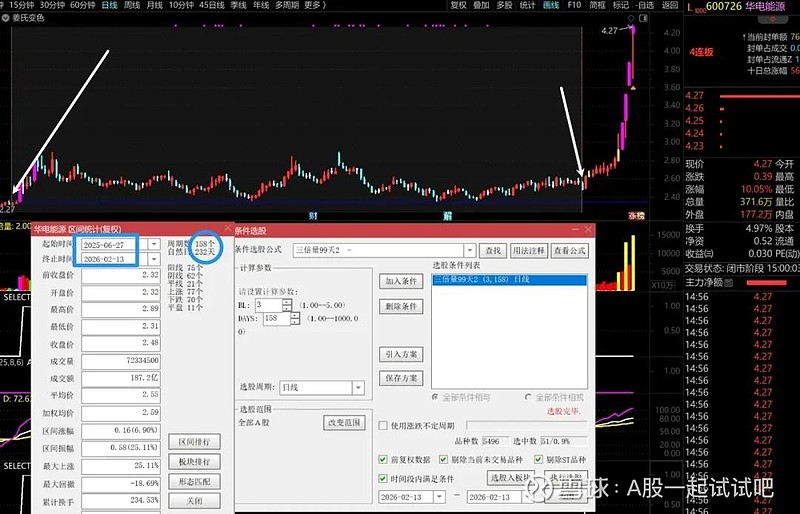Switch to the 30分钟 period
This screenshot has width=800, height=514.
pos(52,5)
